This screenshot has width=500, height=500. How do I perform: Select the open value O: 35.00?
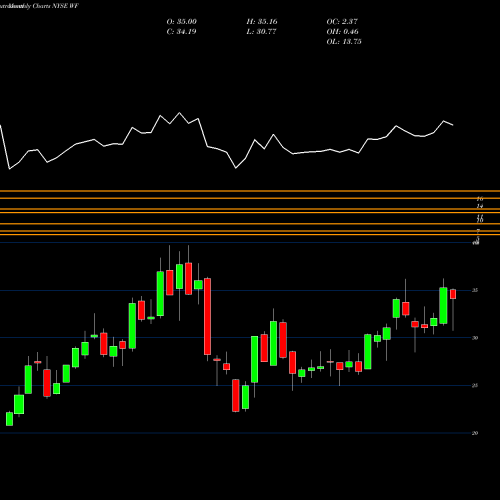pos(182,22)
